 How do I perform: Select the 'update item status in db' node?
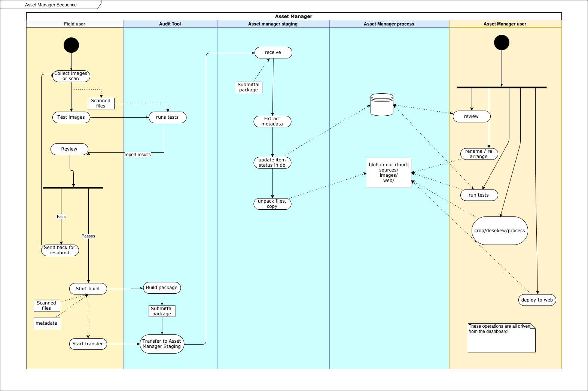point(272,163)
